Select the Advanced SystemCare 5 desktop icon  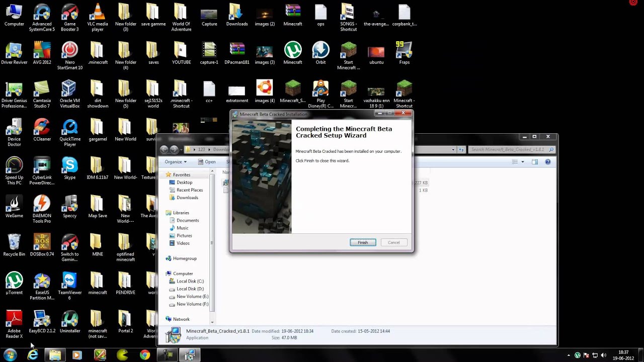pos(42,18)
